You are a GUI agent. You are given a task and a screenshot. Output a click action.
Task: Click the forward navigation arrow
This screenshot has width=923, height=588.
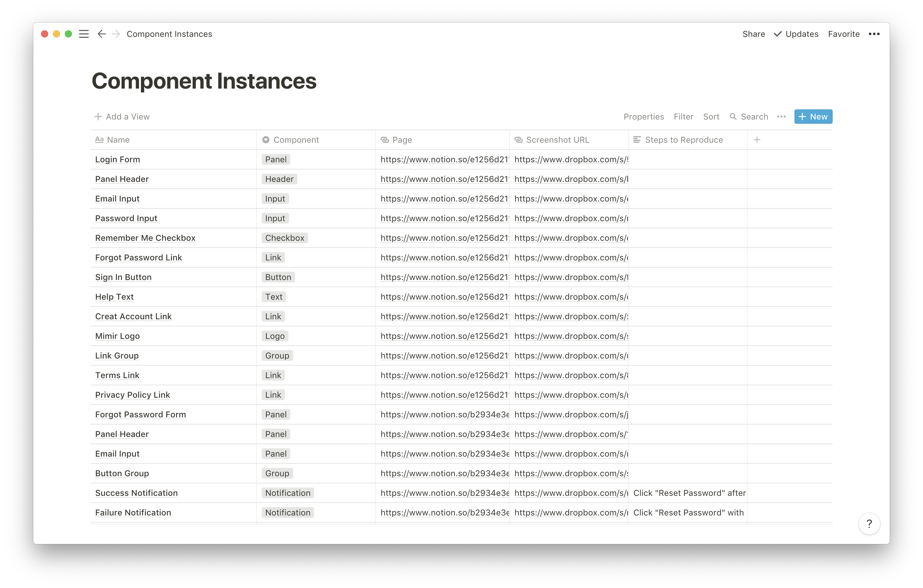click(x=116, y=34)
